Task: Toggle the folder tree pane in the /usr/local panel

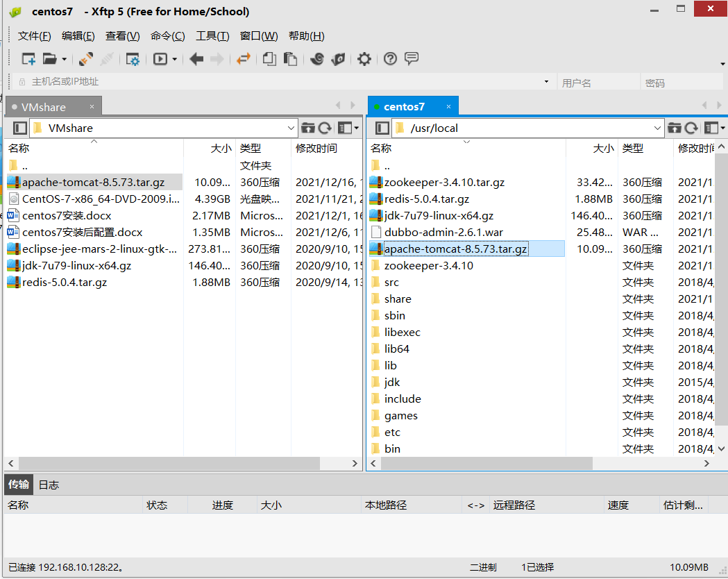Action: pos(382,128)
